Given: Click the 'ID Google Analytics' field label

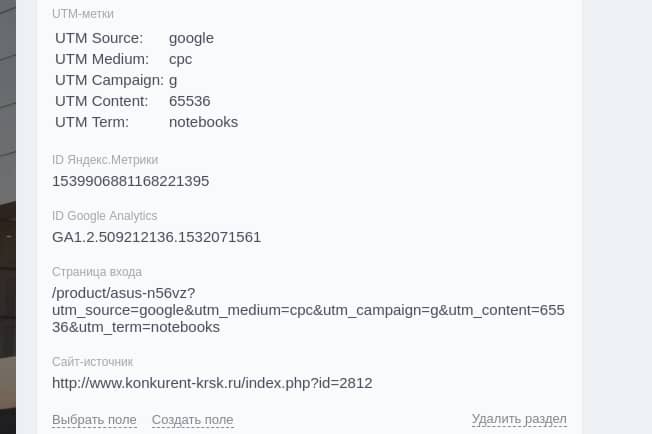Looking at the screenshot, I should 104,216.
